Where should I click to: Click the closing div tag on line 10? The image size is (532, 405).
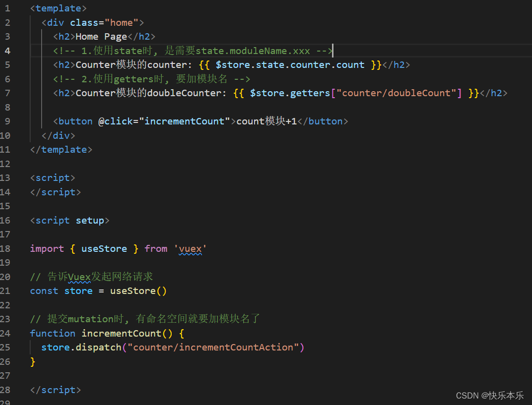59,135
